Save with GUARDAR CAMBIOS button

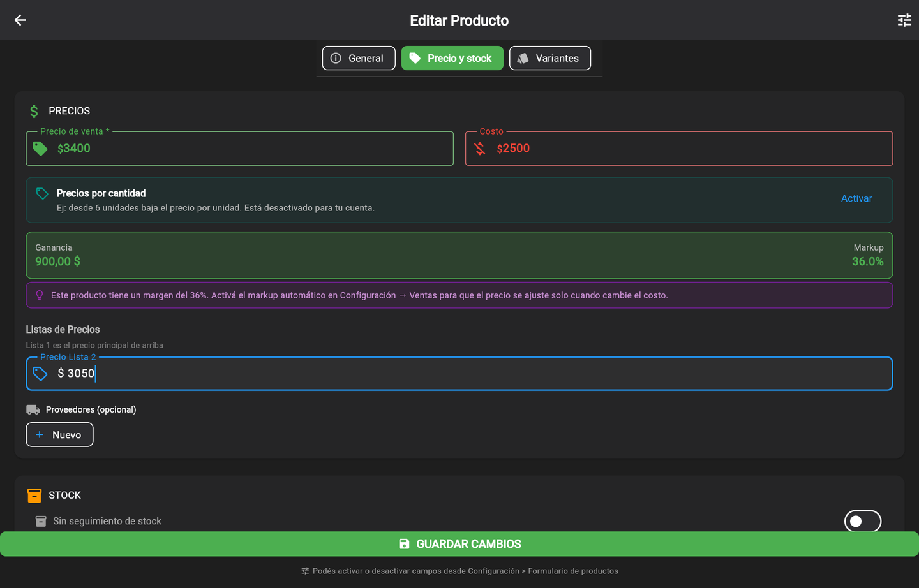point(459,544)
